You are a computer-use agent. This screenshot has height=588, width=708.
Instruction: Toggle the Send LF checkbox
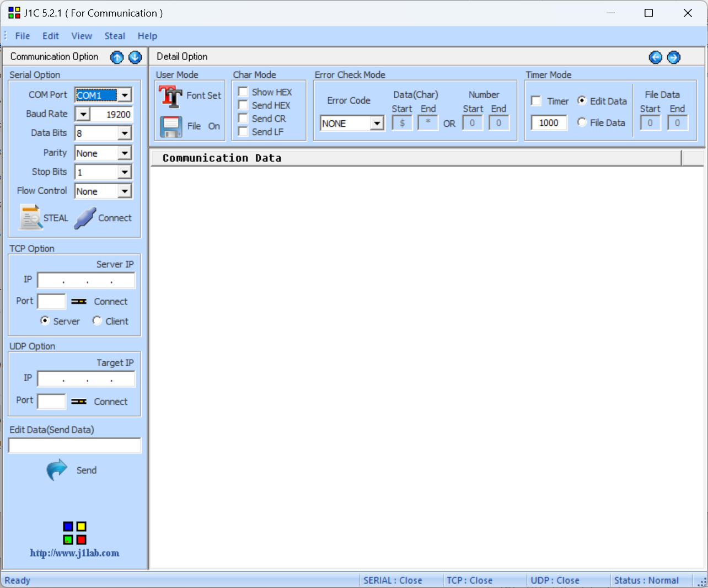coord(243,131)
